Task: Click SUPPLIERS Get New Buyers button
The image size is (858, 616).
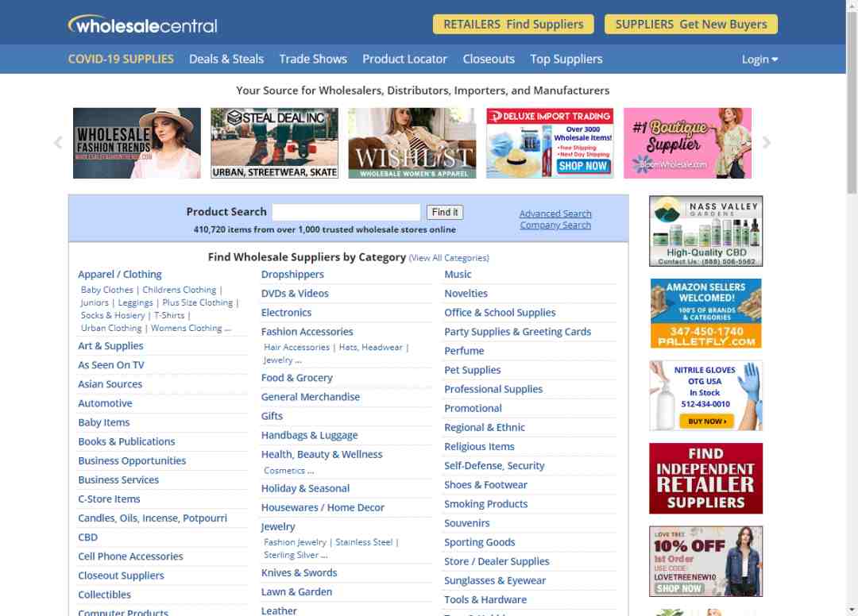Action: (x=690, y=24)
